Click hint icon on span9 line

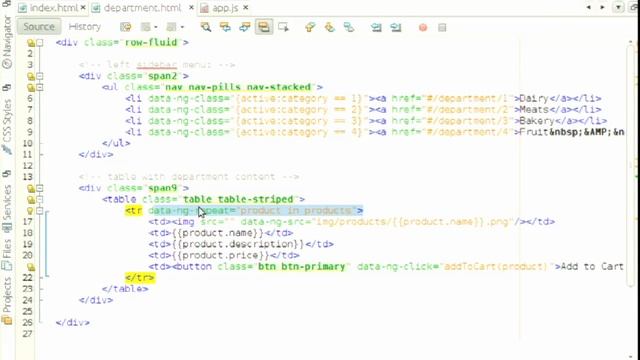click(x=31, y=188)
